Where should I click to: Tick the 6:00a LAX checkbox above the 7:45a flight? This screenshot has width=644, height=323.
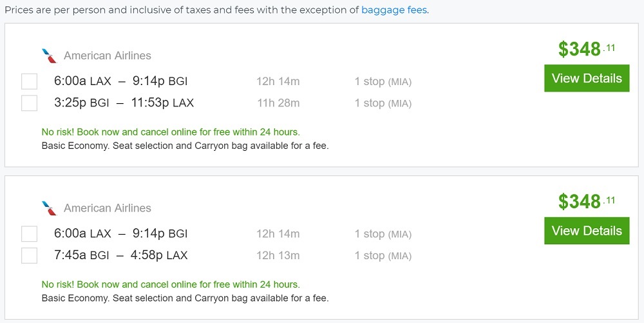point(29,234)
